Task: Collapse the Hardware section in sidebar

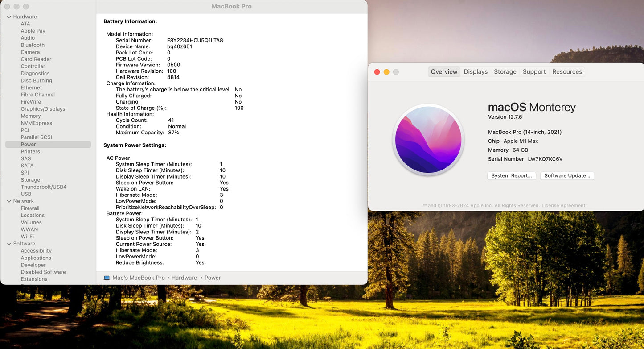Action: pos(9,17)
